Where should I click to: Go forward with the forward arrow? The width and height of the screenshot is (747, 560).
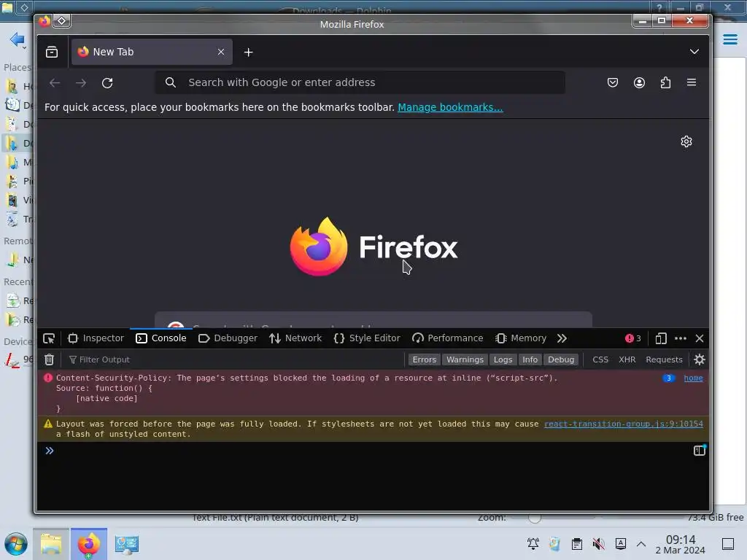pos(81,83)
